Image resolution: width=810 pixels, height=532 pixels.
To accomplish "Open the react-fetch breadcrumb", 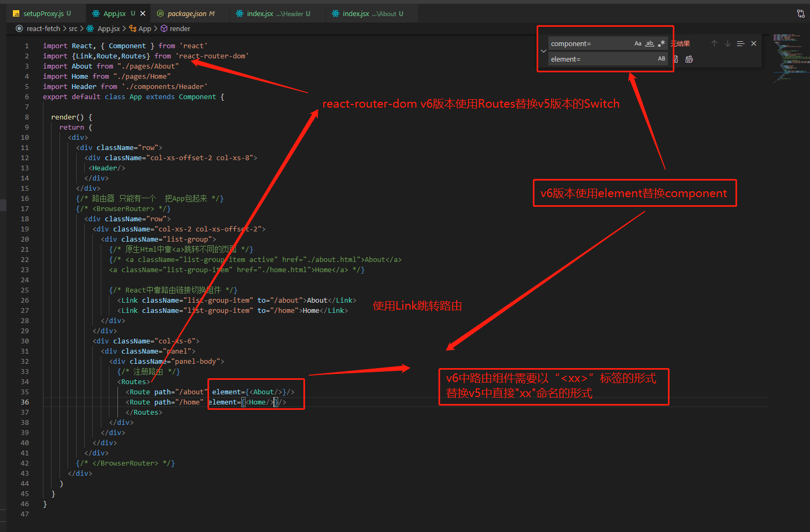I will pyautogui.click(x=43, y=28).
